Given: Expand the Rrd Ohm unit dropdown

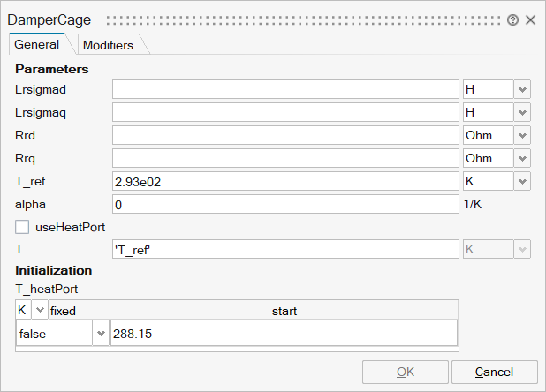Looking at the screenshot, I should (522, 135).
